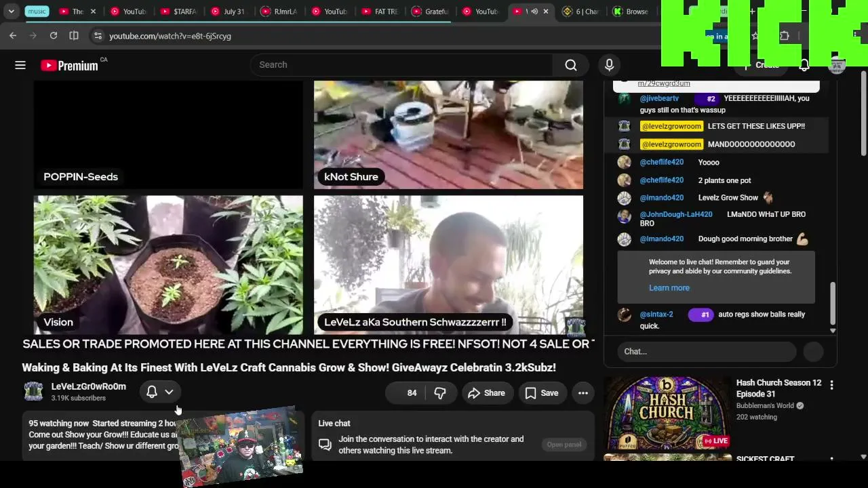Focus the YouTube search field
Image resolution: width=868 pixels, height=488 pixels.
tap(401, 65)
